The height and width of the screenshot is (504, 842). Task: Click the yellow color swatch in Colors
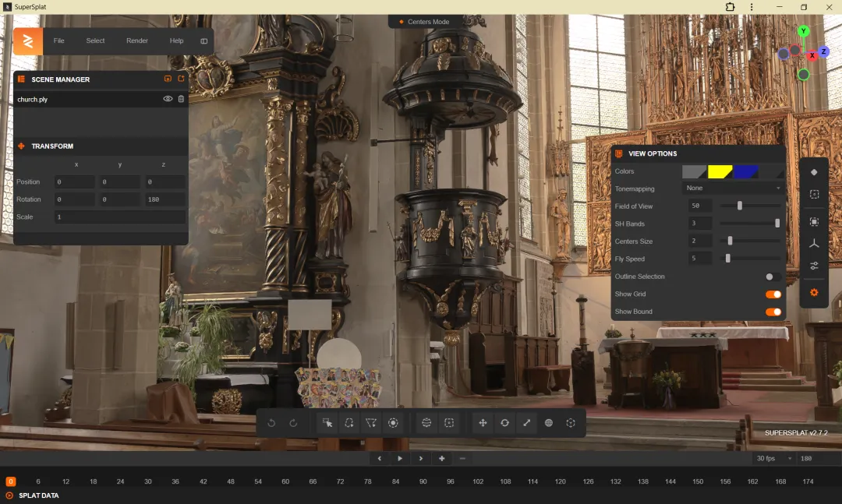pos(720,171)
